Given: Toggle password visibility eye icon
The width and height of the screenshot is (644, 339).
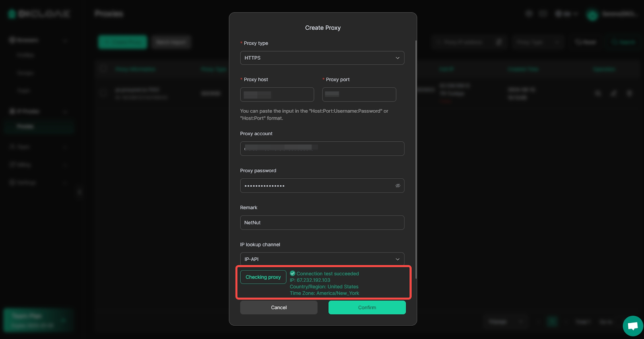Looking at the screenshot, I should [398, 186].
